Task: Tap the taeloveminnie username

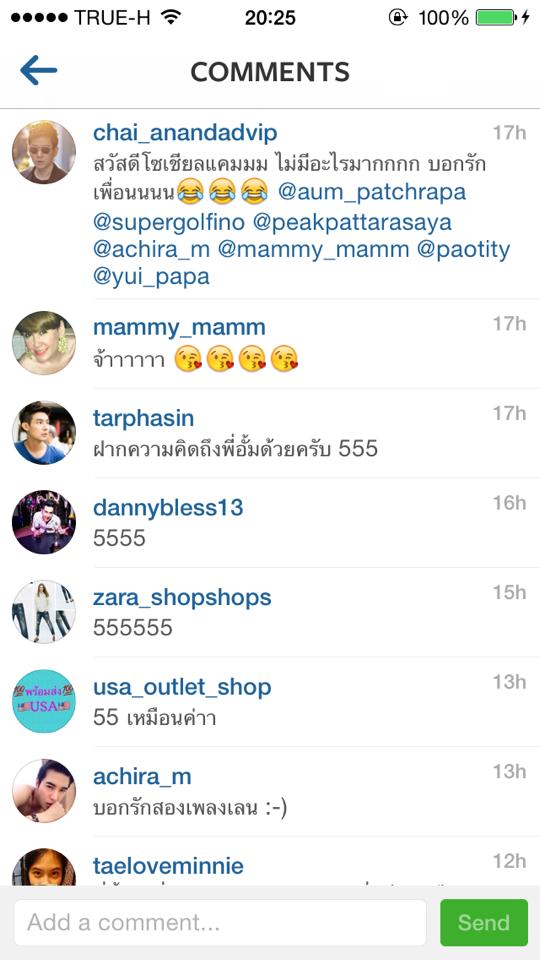Action: (168, 866)
